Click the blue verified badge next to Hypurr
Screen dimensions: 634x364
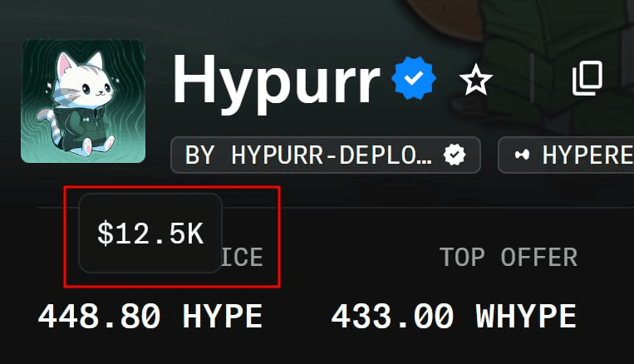[414, 78]
